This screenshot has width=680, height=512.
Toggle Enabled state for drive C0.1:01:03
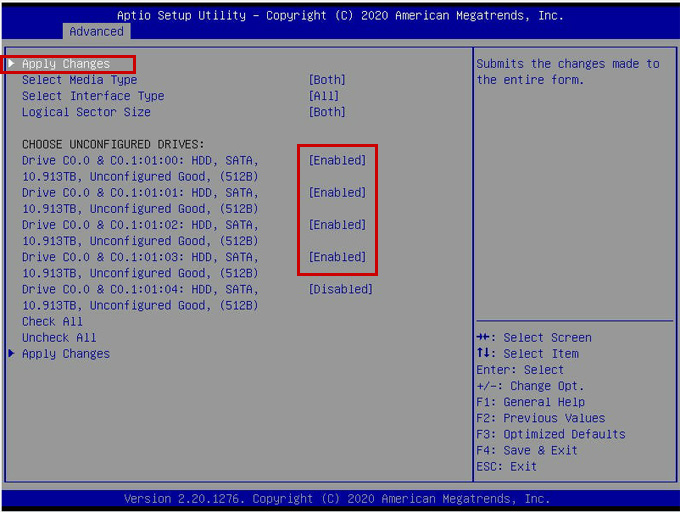pyautogui.click(x=337, y=257)
